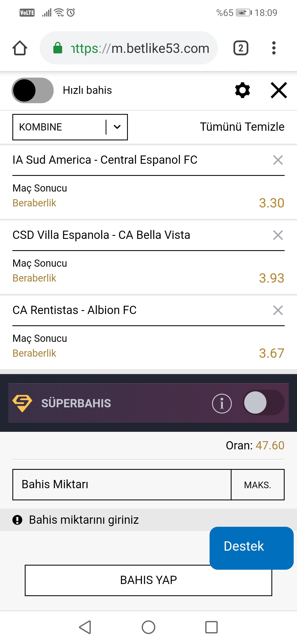Toggle the Hızlı bahis switch

[x=32, y=90]
